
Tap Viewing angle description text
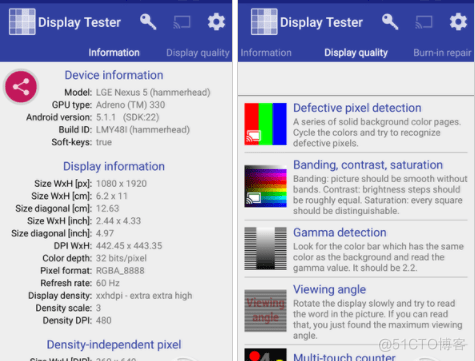coord(378,319)
